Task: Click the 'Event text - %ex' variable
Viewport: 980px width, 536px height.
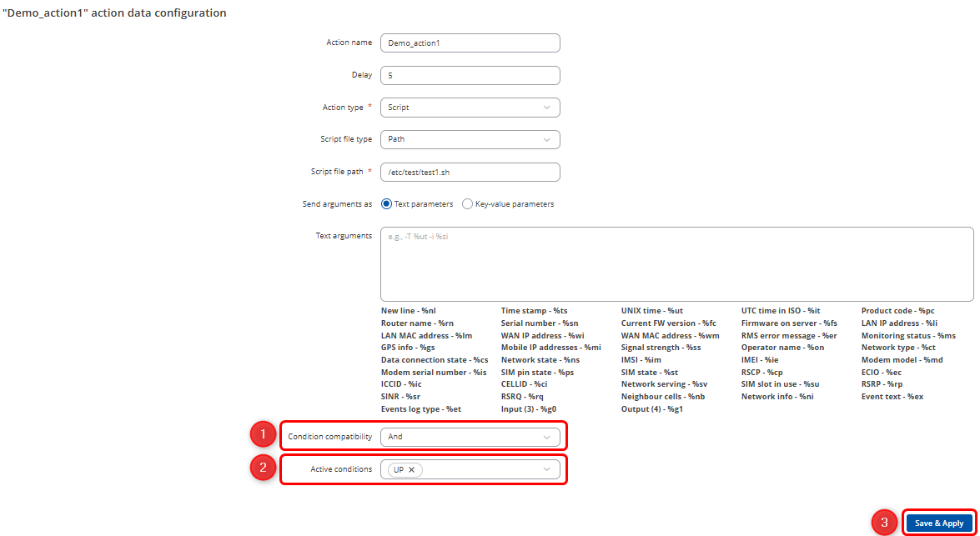Action: [x=892, y=397]
